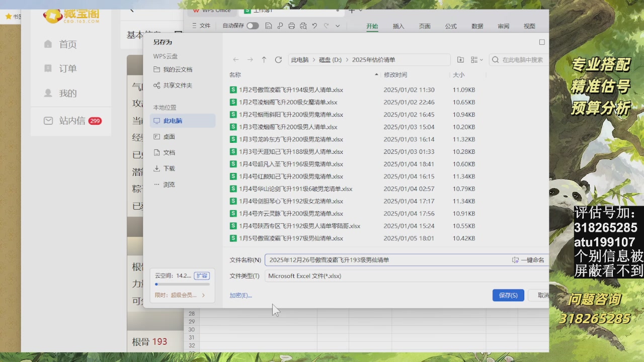Click the Save icon in the quick access toolbar
This screenshot has height=362, width=644.
point(269,26)
